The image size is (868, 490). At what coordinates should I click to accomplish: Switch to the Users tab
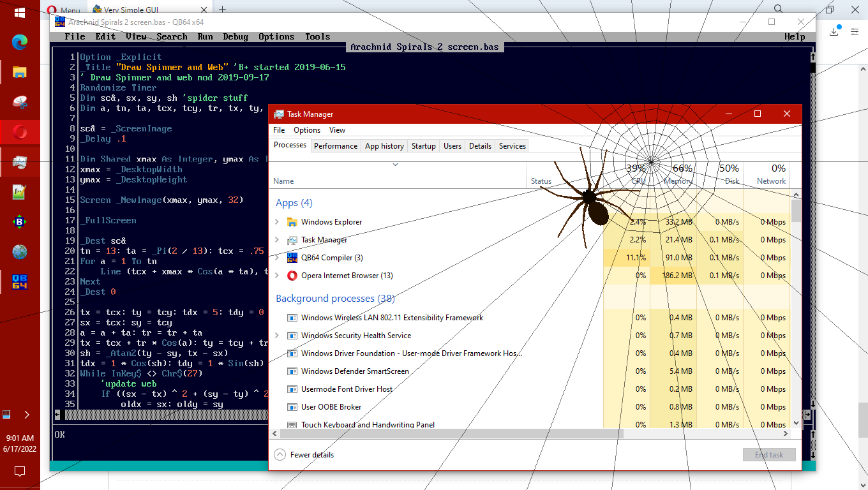click(453, 146)
